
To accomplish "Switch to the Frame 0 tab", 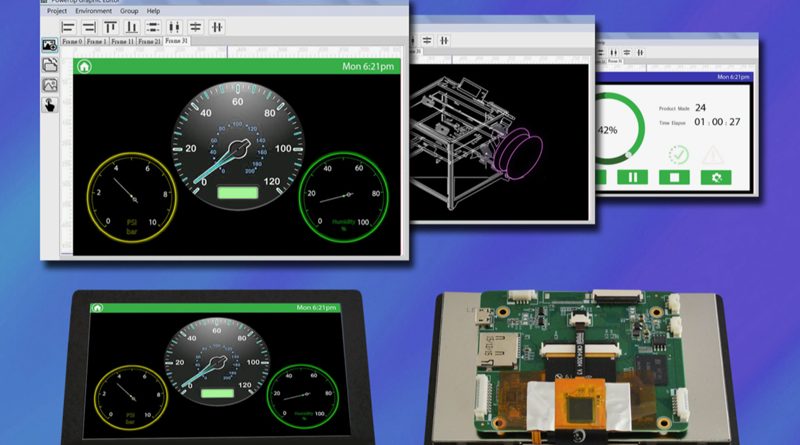I will tap(72, 42).
